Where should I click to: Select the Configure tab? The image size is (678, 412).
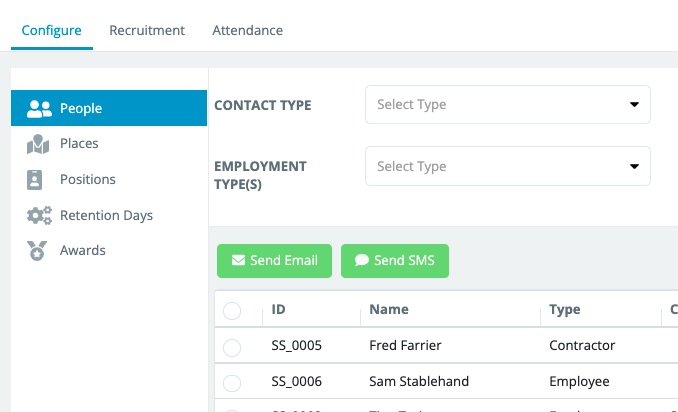[51, 30]
